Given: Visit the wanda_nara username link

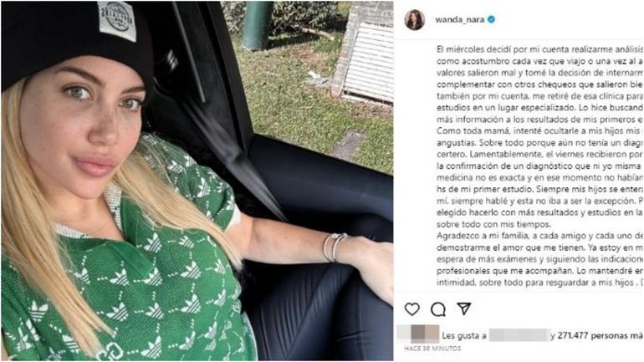Looking at the screenshot, I should pos(460,19).
